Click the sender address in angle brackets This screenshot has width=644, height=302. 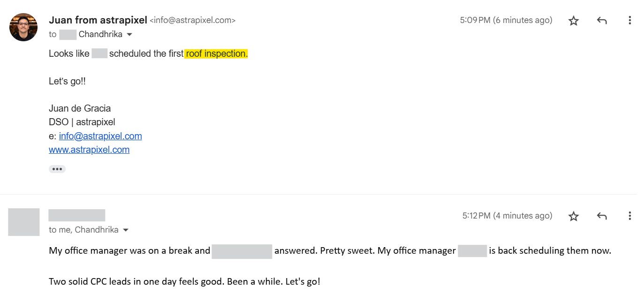tap(192, 20)
